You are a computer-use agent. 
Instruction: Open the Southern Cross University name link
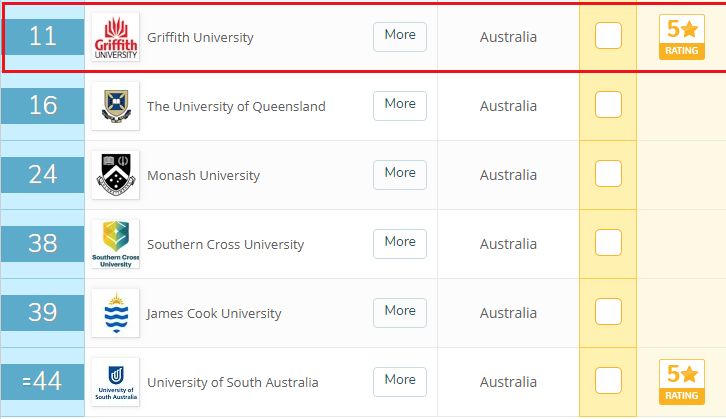(225, 244)
